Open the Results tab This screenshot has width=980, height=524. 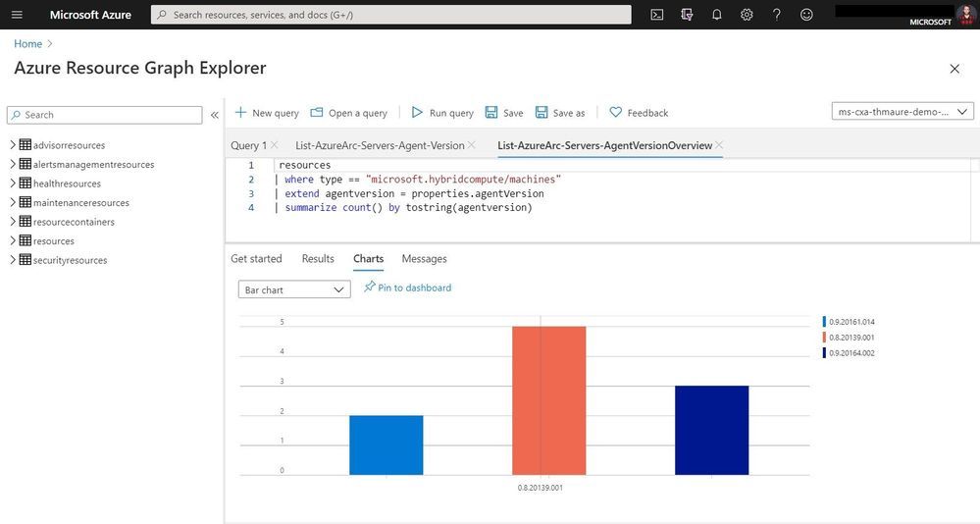(x=318, y=258)
